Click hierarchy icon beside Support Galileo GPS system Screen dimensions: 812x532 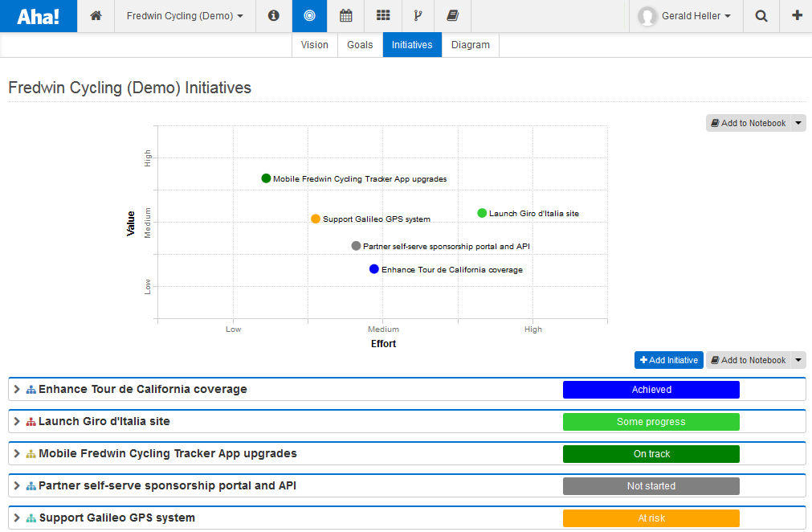coord(31,518)
